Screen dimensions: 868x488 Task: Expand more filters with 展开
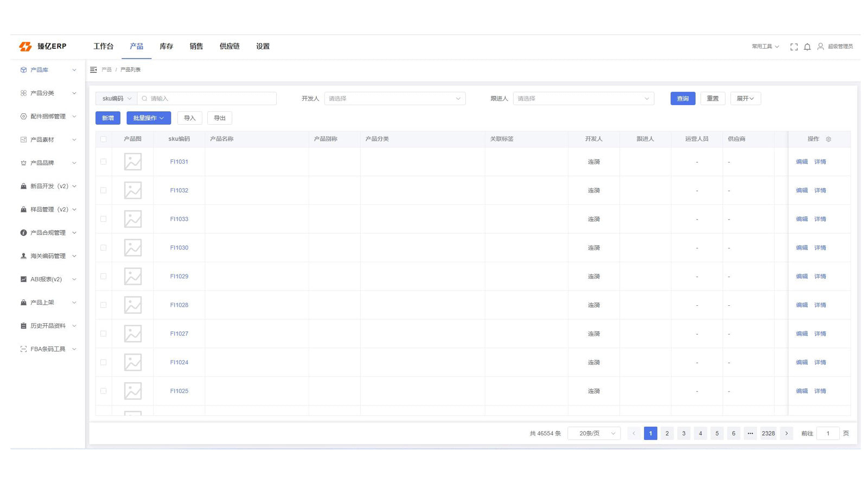745,99
